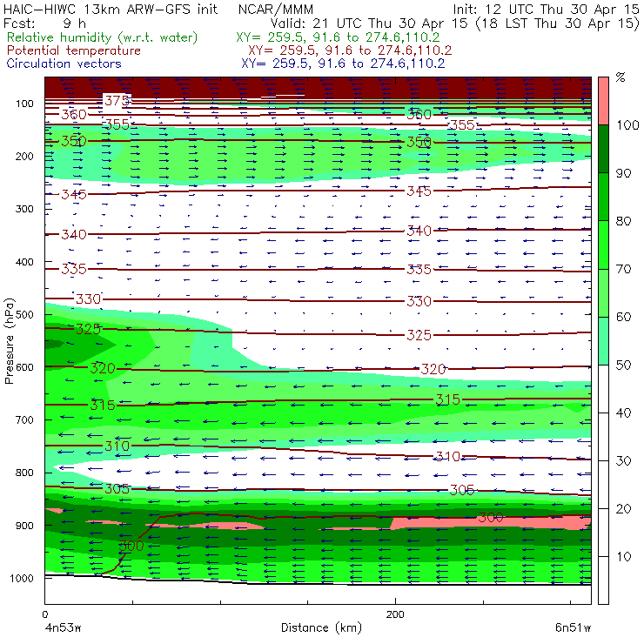Click the right '305' contour label

click(x=462, y=490)
